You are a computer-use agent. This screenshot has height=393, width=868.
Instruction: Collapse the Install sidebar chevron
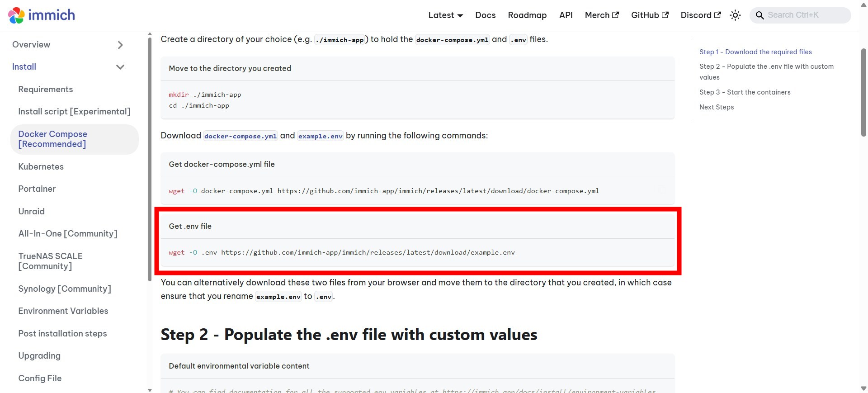(x=120, y=67)
